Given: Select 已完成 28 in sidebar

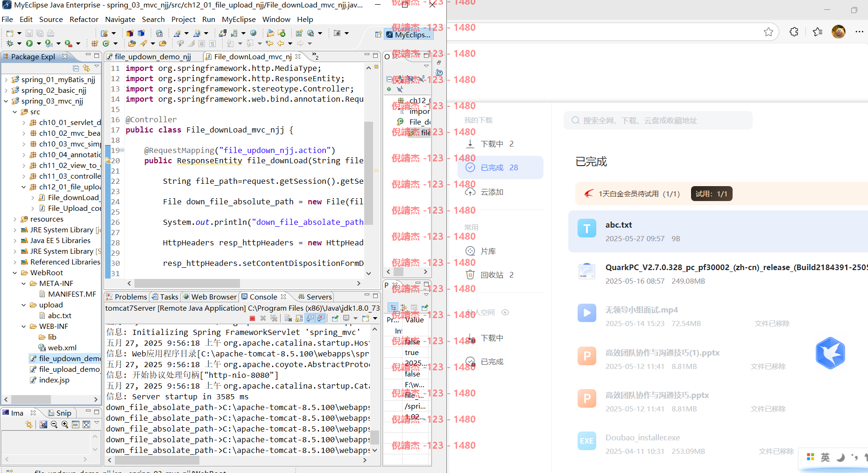Looking at the screenshot, I should point(500,167).
